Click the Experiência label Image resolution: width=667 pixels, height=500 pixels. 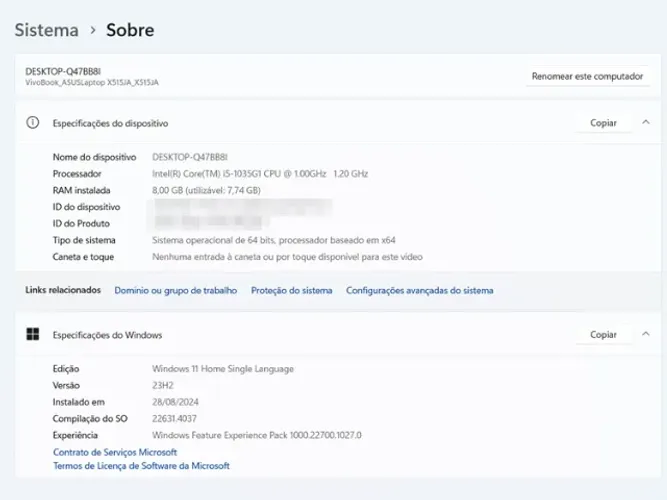point(75,435)
